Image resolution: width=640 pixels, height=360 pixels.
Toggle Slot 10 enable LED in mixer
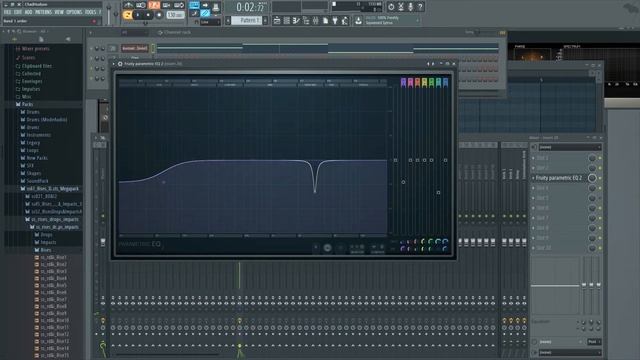(600, 248)
